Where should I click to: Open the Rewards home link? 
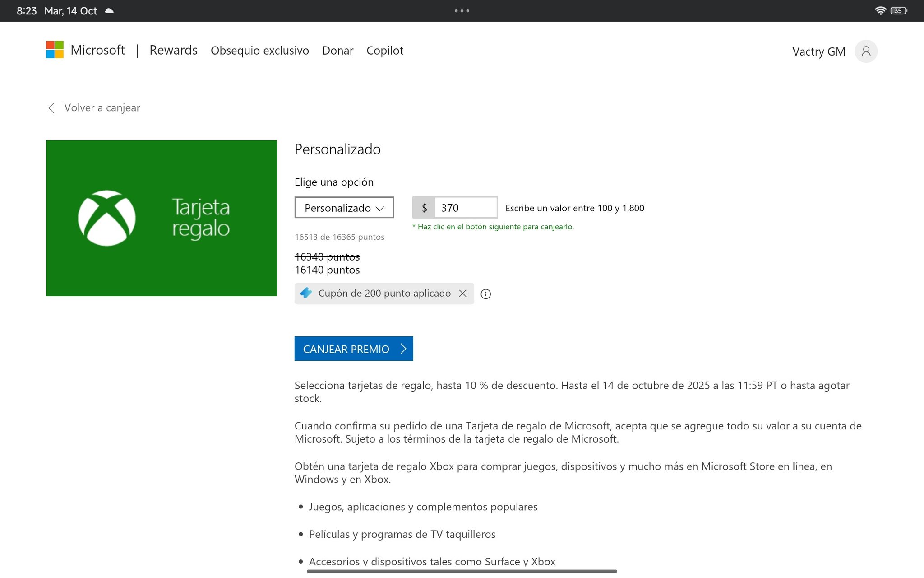[173, 50]
